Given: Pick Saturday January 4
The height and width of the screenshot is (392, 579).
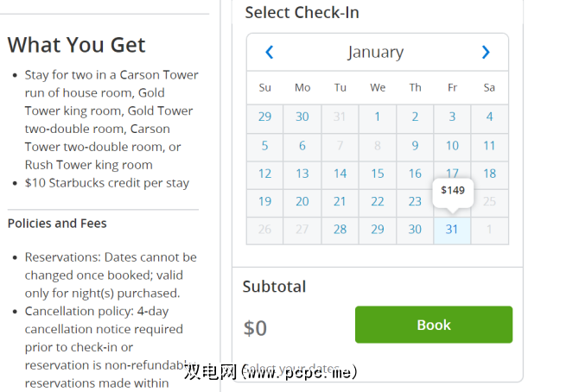Looking at the screenshot, I should click(x=489, y=117).
